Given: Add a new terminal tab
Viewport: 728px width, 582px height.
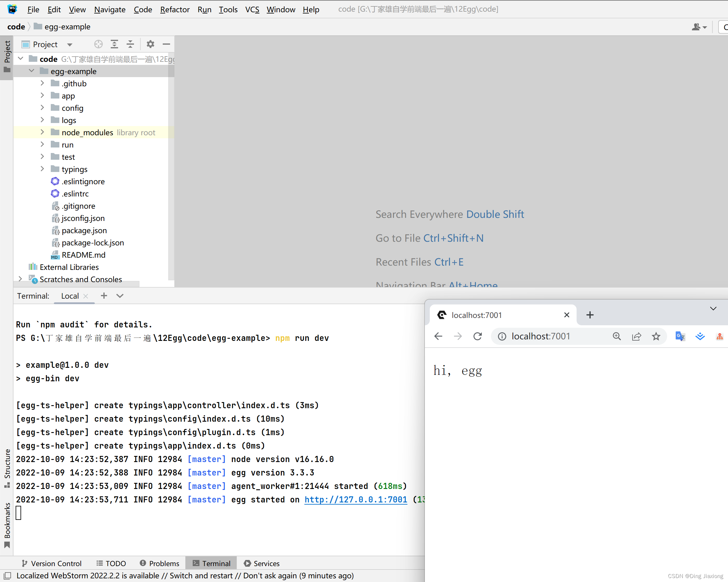Looking at the screenshot, I should click(x=104, y=296).
